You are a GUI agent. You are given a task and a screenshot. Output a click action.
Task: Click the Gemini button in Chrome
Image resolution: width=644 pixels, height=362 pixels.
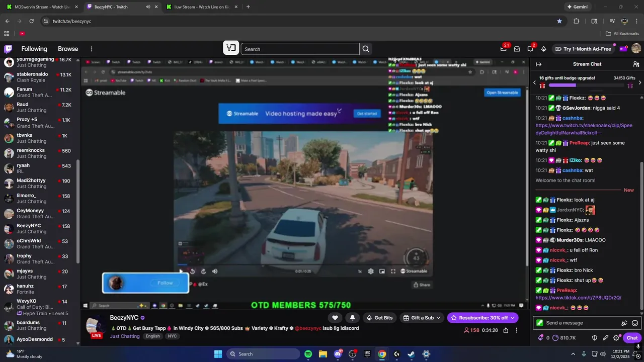point(578,7)
